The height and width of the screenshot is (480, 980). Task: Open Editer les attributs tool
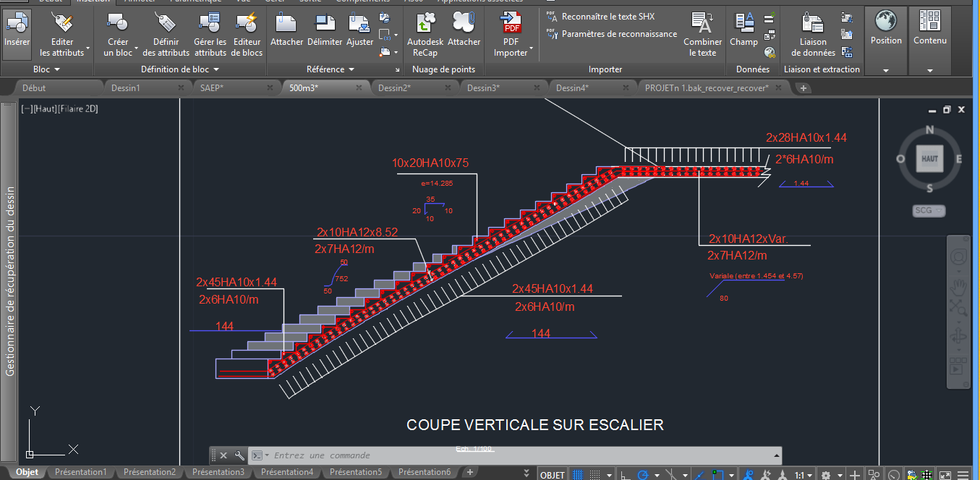click(x=62, y=33)
